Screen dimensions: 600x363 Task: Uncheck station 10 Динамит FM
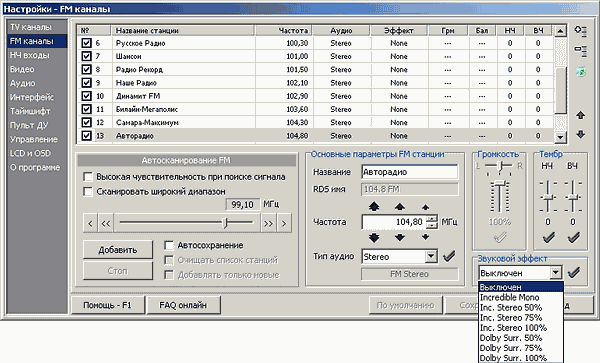pos(86,96)
